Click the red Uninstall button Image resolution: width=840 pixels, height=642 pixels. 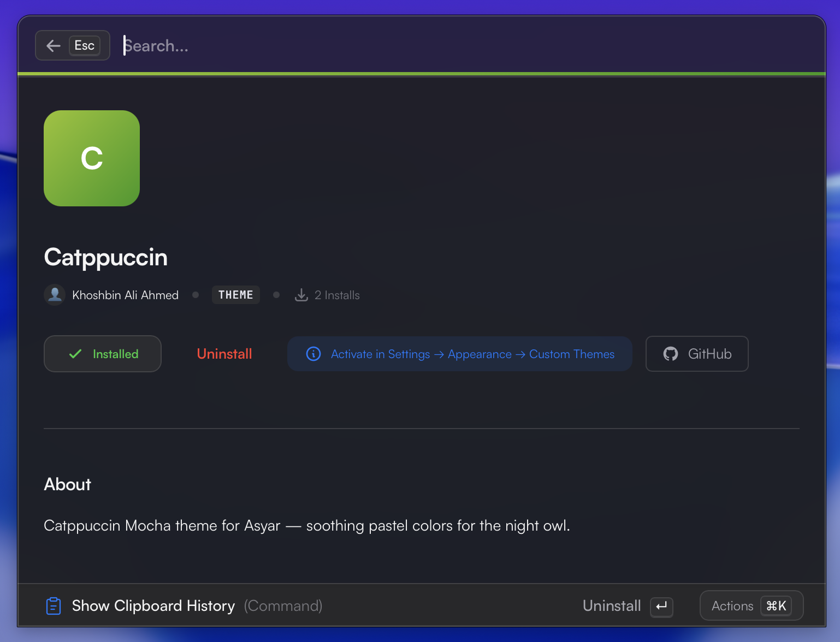[224, 354]
